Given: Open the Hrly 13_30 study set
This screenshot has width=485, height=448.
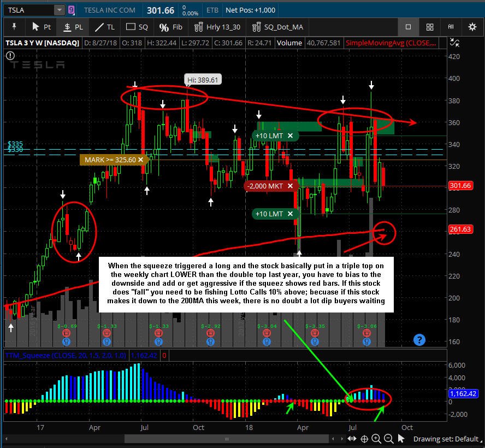Looking at the screenshot, I should tap(217, 27).
